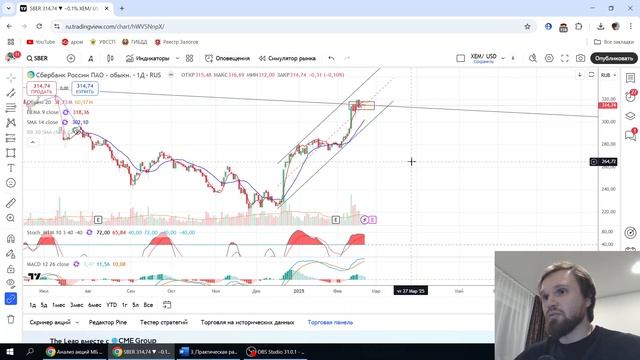Toggle stay in drawing mode
Screen dimensions: 640x360
11,253
